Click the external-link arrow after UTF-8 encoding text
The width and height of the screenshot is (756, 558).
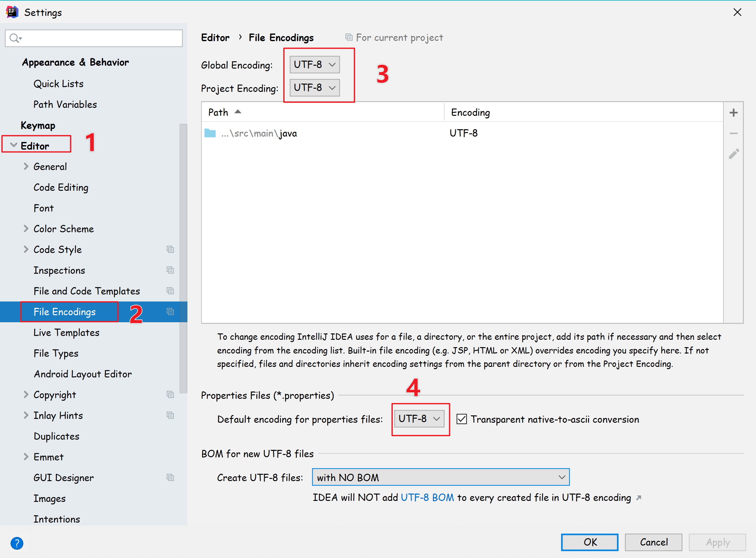point(639,497)
